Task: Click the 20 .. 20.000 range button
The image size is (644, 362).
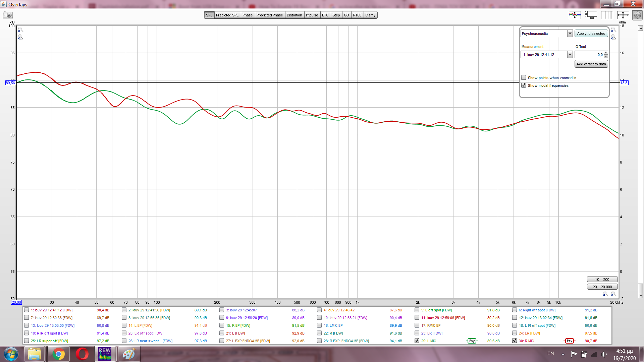Action: coord(602,287)
